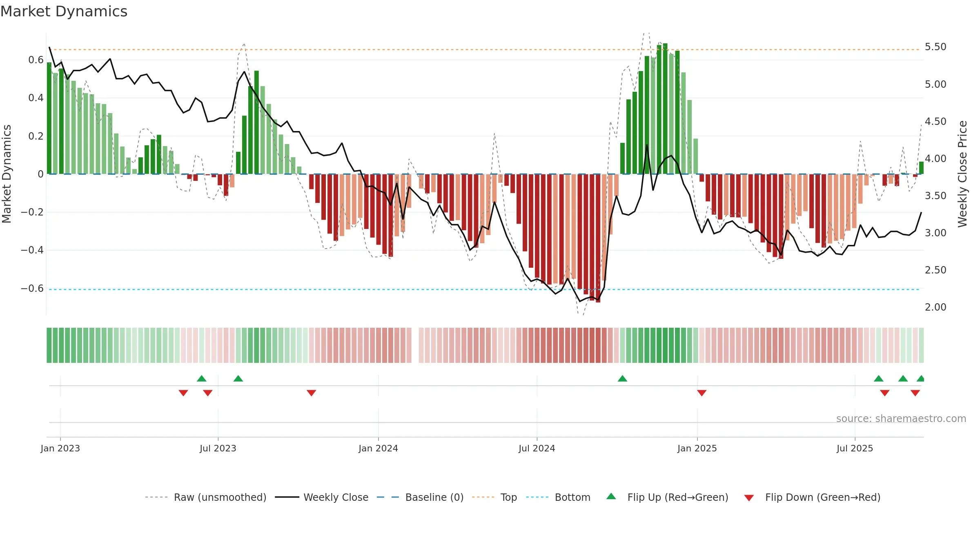
Task: Click the flip-up marker right after Jul 2023
Action: [238, 378]
